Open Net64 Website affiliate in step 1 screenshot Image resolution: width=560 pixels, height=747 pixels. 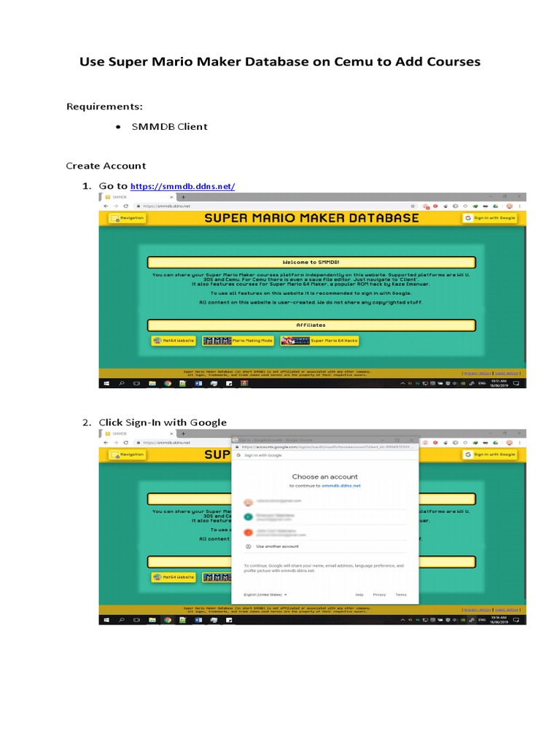pos(174,341)
